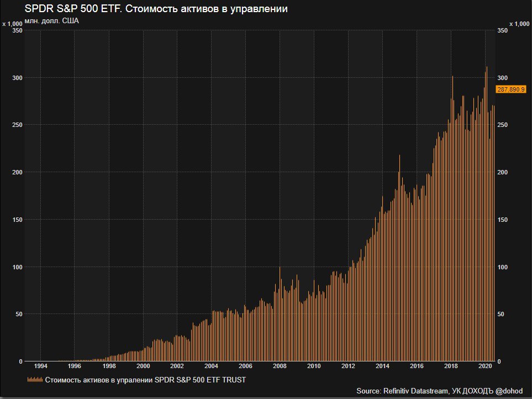The width and height of the screenshot is (532, 399).
Task: Click the right-axis 350 label
Action: 503,30
